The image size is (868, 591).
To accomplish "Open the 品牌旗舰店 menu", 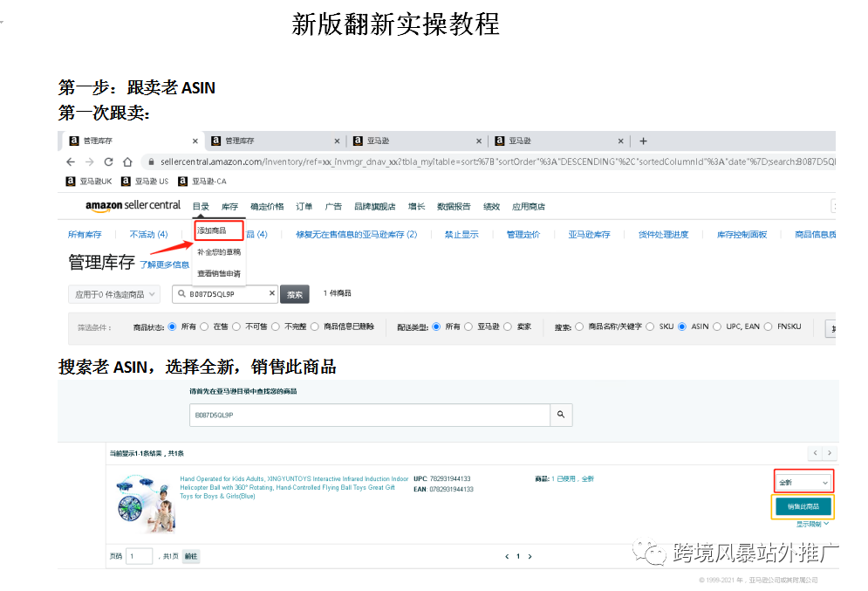I will coord(375,207).
